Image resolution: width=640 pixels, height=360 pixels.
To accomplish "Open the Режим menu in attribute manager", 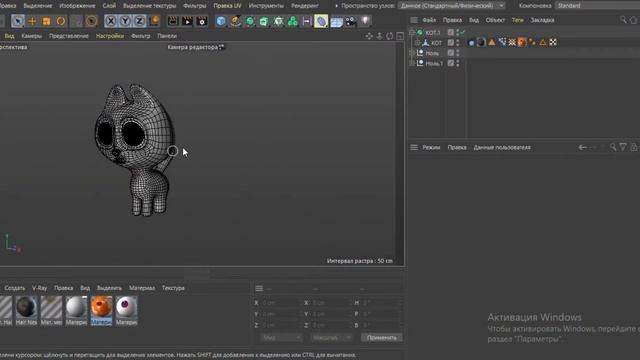I will tap(431, 147).
